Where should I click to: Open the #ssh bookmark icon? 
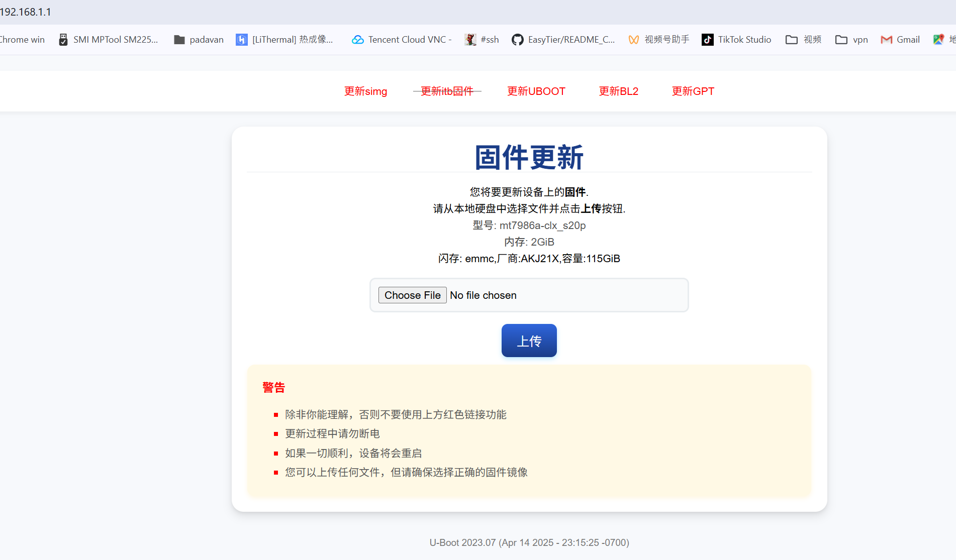pyautogui.click(x=470, y=40)
